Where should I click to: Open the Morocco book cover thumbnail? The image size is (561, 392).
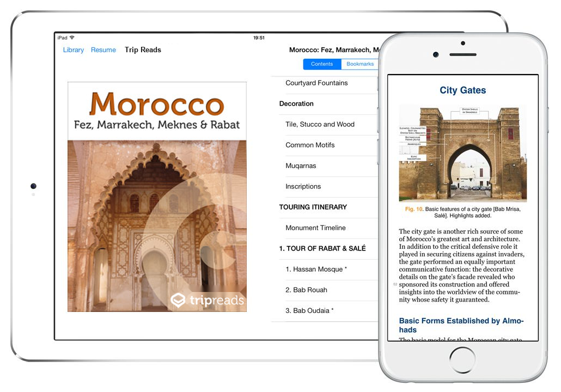pyautogui.click(x=157, y=197)
